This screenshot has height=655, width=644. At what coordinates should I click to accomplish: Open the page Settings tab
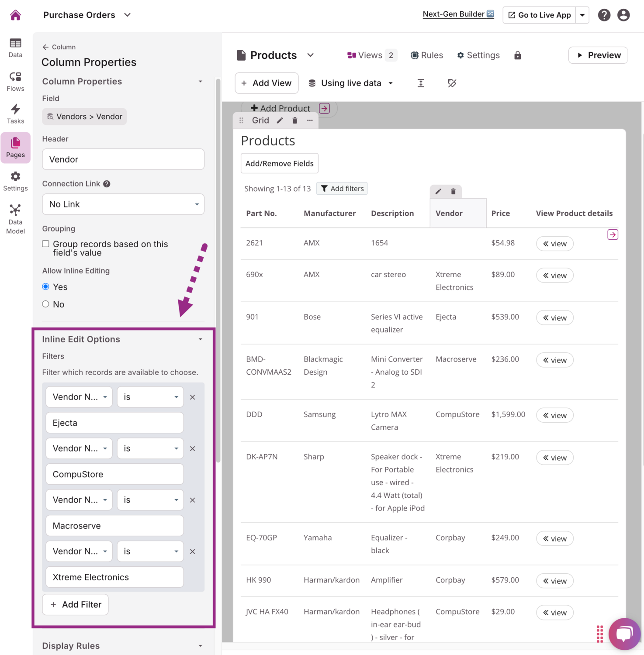(478, 55)
